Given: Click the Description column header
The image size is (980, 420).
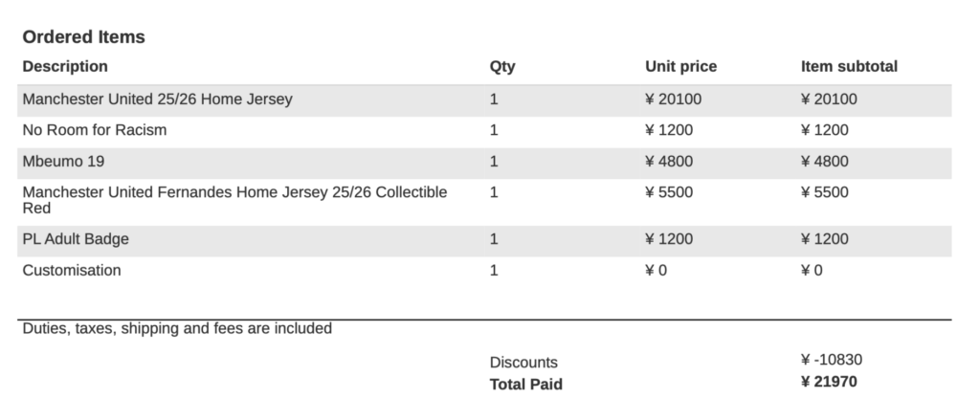Looking at the screenshot, I should coord(65,66).
